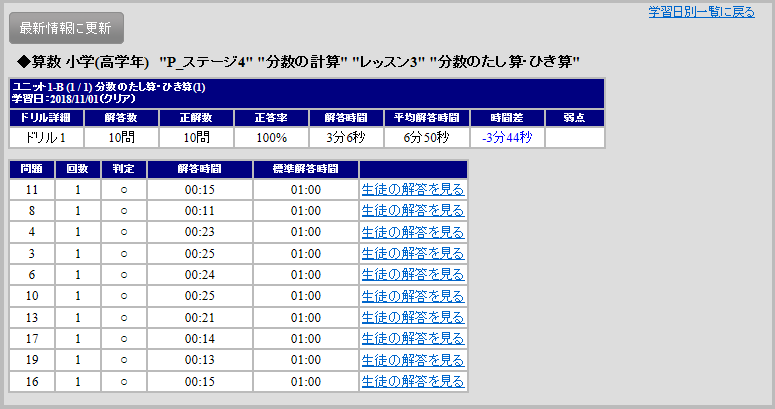
Task: View student answer for question 6
Action: pyautogui.click(x=413, y=274)
